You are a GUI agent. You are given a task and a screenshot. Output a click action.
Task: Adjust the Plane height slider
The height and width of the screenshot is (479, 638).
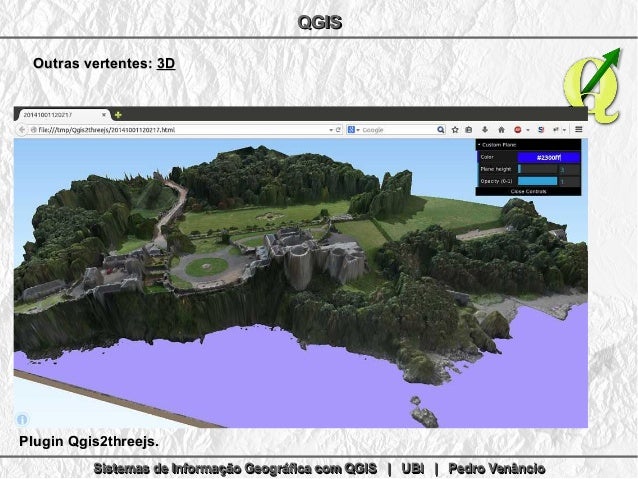537,169
